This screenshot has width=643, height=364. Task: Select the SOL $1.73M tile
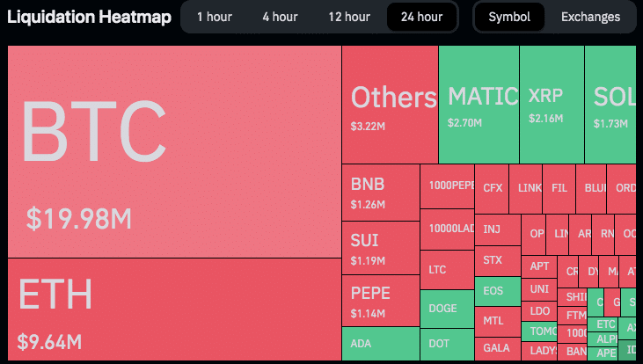point(610,105)
